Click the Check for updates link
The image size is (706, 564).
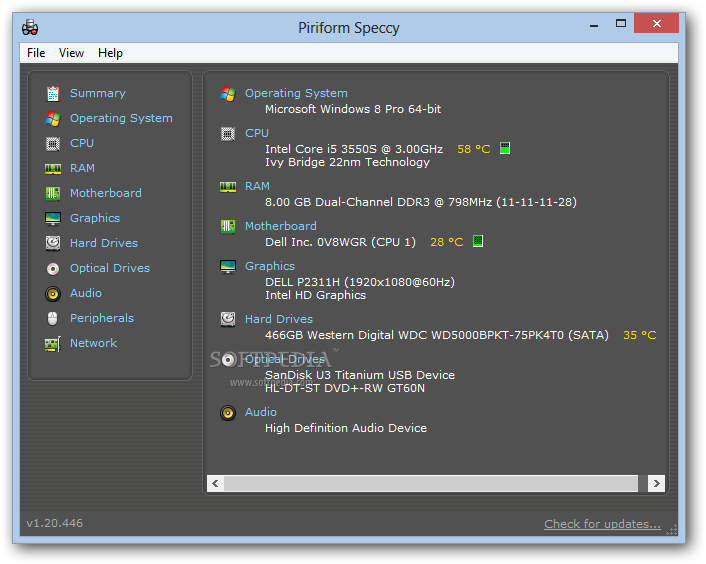pos(602,524)
